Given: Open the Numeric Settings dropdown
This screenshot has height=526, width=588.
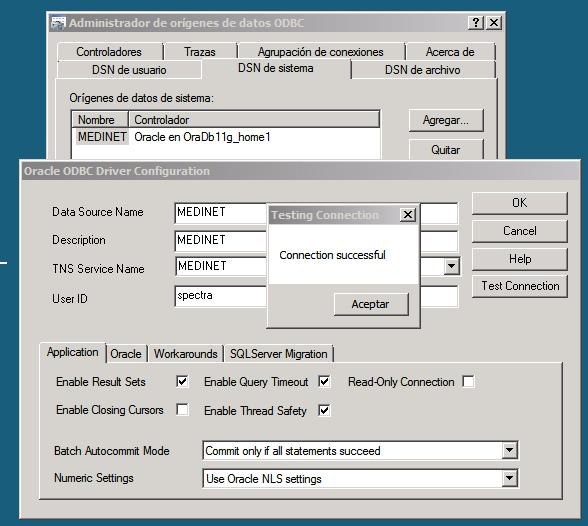Looking at the screenshot, I should [509, 478].
